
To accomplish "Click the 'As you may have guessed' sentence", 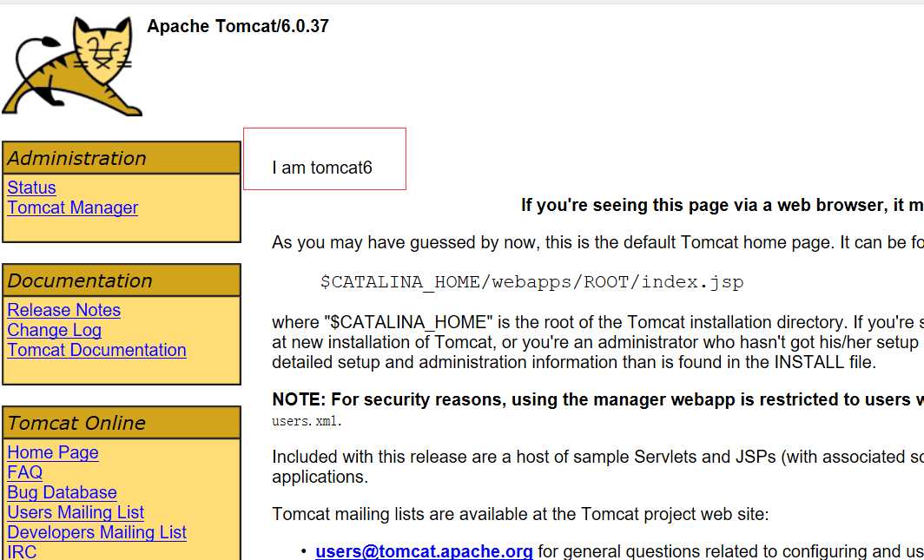I will [598, 242].
